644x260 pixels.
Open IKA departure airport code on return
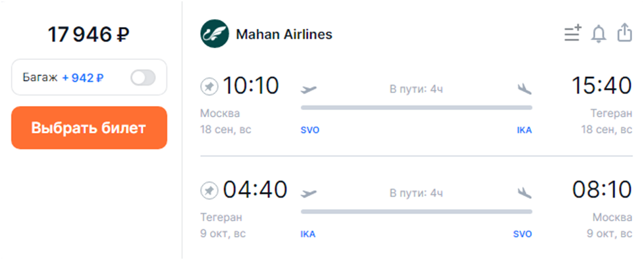308,234
